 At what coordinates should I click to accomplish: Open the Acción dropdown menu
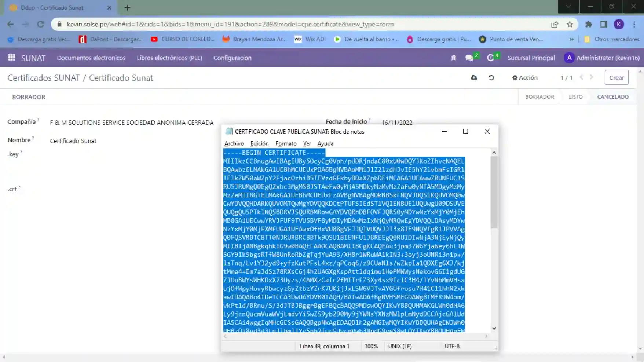[x=525, y=77]
